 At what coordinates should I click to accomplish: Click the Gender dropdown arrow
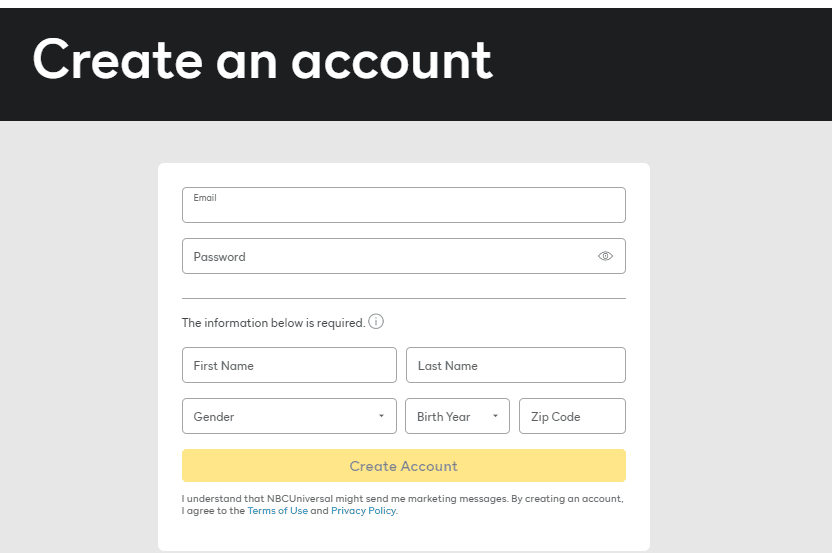pyautogui.click(x=381, y=417)
